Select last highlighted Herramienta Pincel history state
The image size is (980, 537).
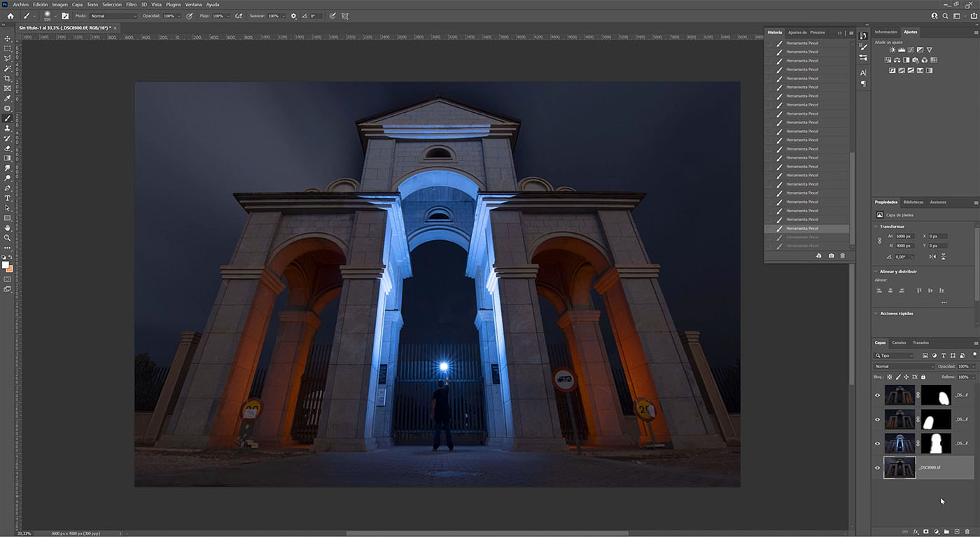coord(806,228)
